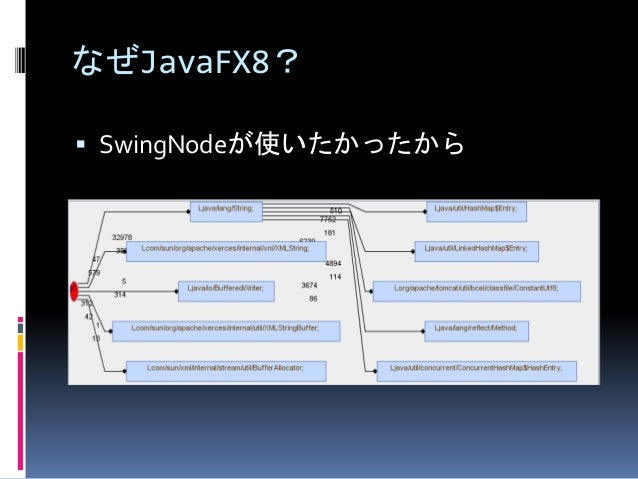Select the ConcurrentHashMap$HashEntry; node
The height and width of the screenshot is (479, 638).
coord(476,371)
